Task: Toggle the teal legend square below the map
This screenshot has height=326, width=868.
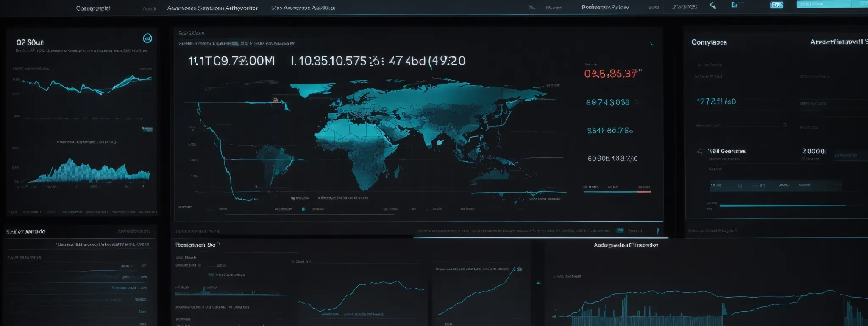Action: 303,209
